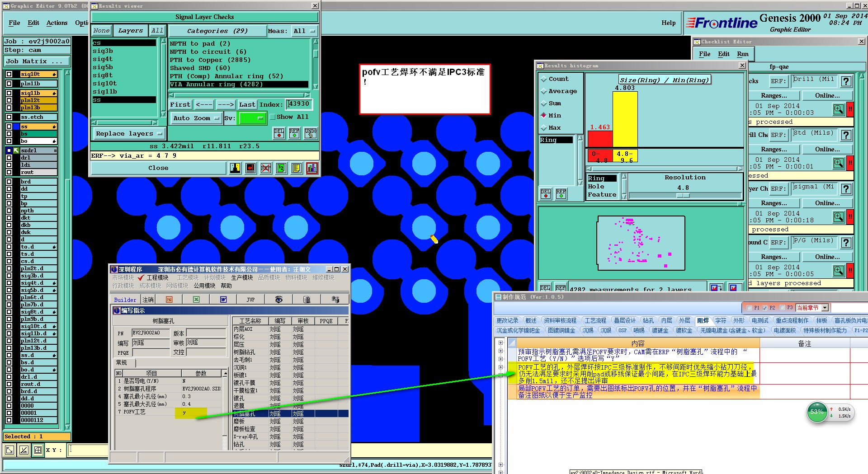
Task: Click the tools icon at toolbar right end
Action: coord(335,300)
